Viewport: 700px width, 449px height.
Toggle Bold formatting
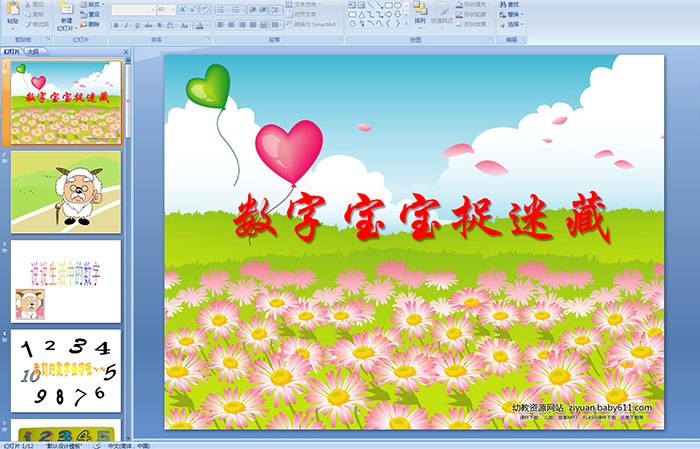(114, 23)
